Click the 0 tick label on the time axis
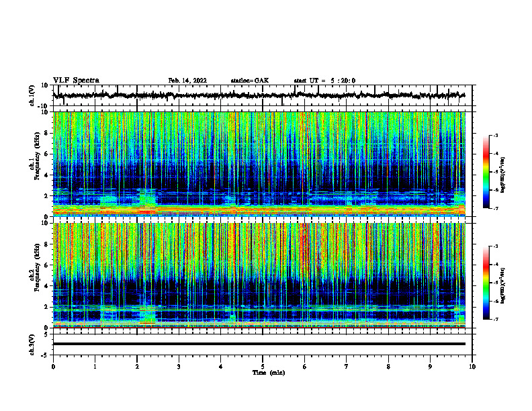The width and height of the screenshot is (532, 411). (x=53, y=367)
